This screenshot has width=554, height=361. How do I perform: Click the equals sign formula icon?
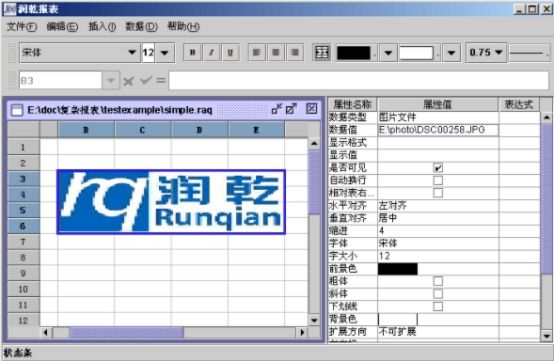[x=161, y=81]
